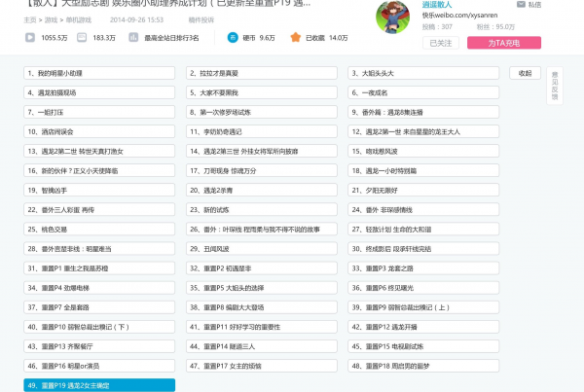Toggle the 已关注 follow button

tap(443, 43)
